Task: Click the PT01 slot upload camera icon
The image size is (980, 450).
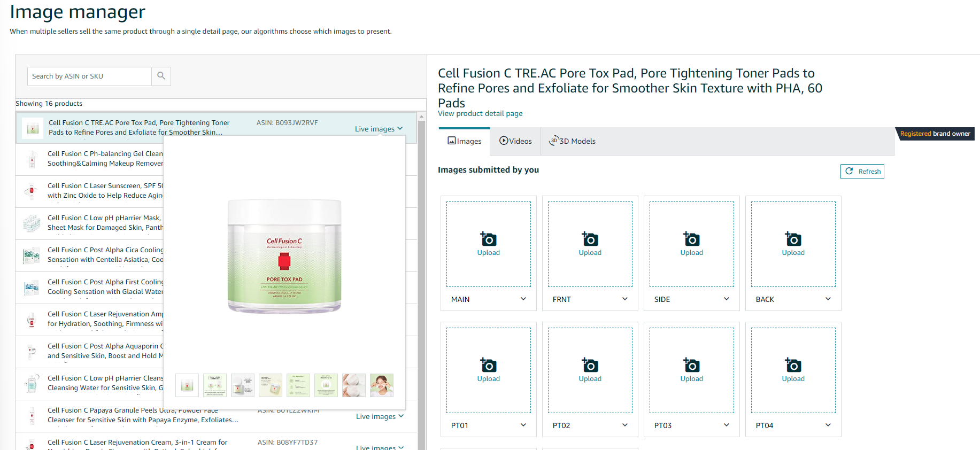Action: (x=488, y=364)
